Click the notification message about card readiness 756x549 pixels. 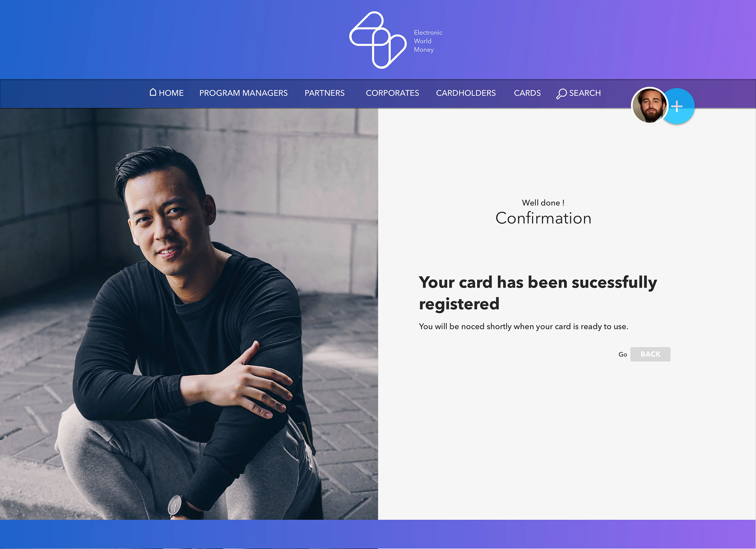click(x=524, y=326)
